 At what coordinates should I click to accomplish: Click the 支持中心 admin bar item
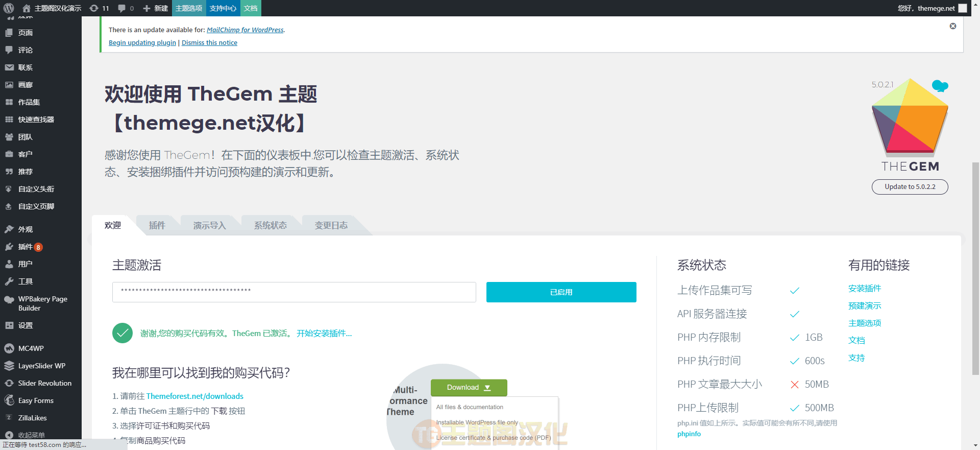pyautogui.click(x=223, y=8)
